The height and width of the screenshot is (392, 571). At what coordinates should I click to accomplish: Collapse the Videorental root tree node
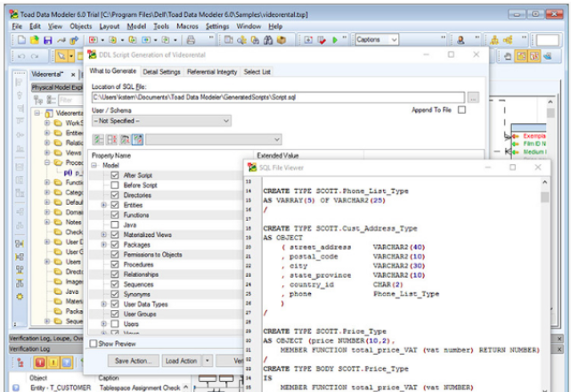click(x=37, y=113)
